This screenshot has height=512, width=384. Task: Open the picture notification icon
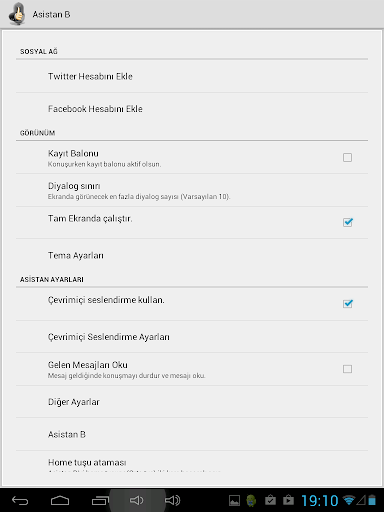click(234, 500)
